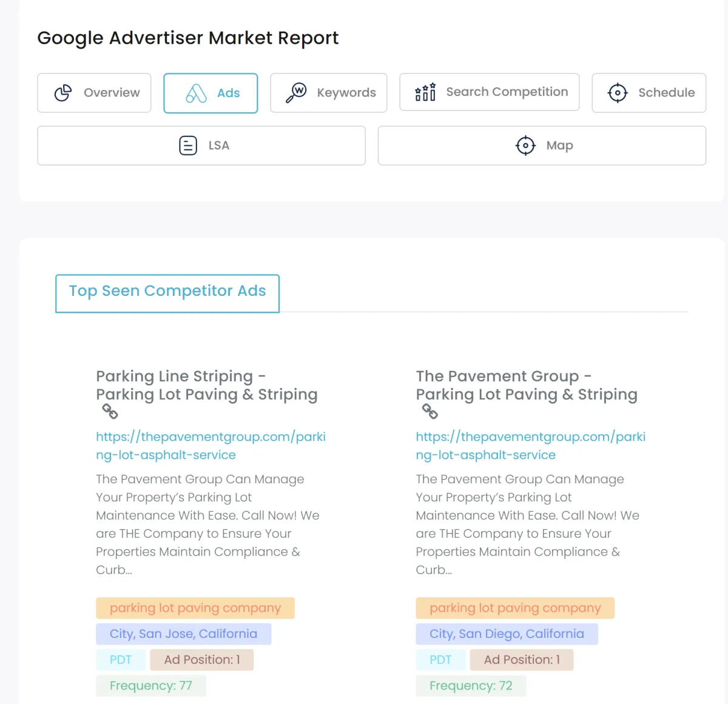Click the Parking Line Striping ad headline
The height and width of the screenshot is (704, 728).
206,385
